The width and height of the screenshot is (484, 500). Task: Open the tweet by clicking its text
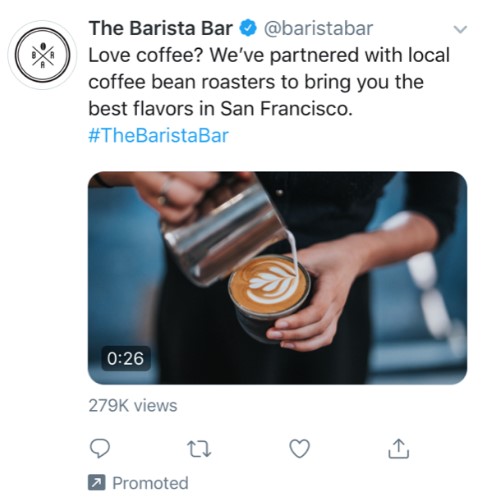click(269, 82)
